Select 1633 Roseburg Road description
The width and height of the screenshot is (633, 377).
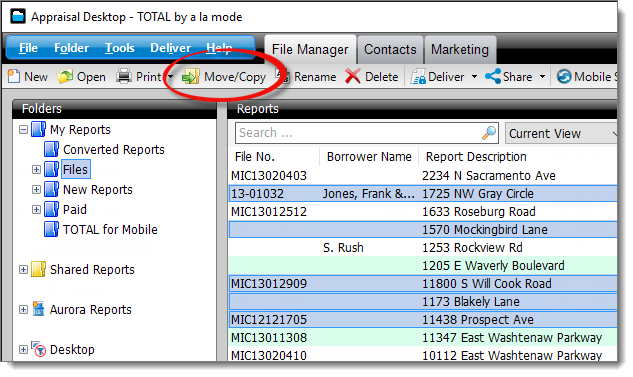479,212
